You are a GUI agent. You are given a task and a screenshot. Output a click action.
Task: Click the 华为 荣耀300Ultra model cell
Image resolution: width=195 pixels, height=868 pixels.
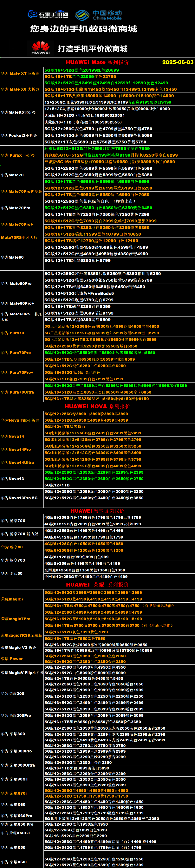[x=22, y=765]
